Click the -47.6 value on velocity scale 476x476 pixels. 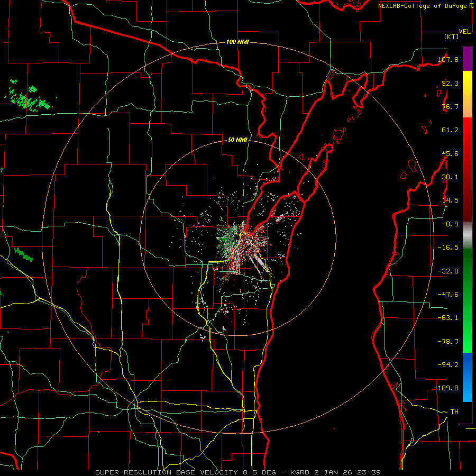448,295
